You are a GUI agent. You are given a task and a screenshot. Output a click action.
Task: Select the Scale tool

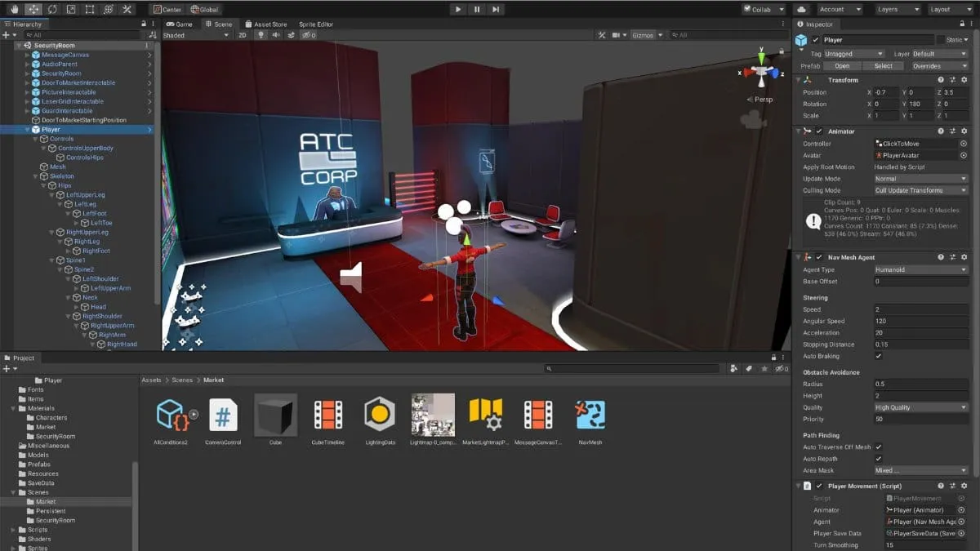click(x=70, y=9)
